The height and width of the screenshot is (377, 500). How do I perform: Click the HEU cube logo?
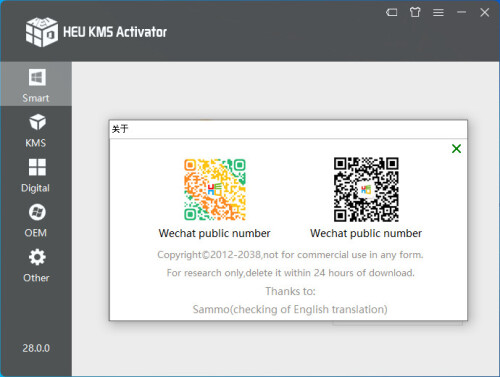pyautogui.click(x=42, y=32)
